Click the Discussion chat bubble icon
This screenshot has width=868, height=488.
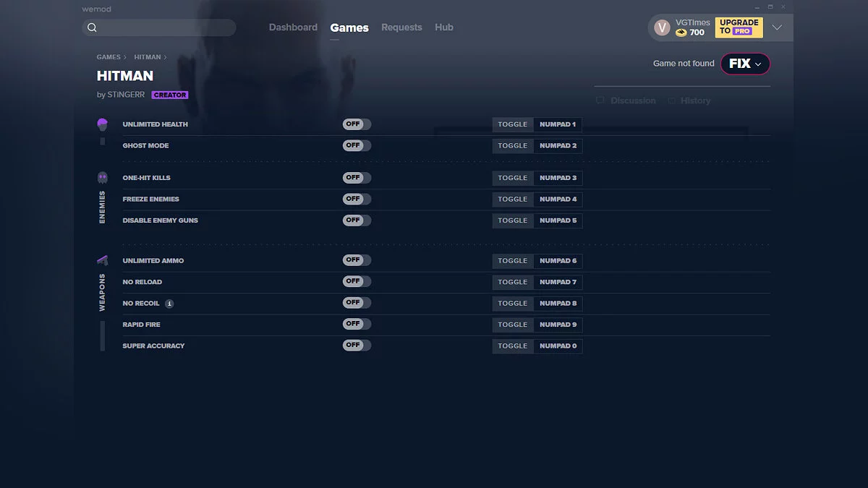tap(600, 100)
